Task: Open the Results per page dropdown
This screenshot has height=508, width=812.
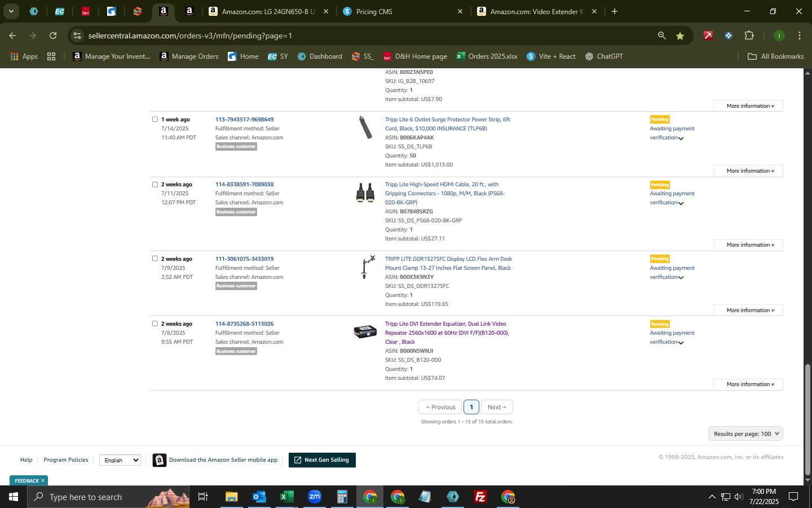Action: click(745, 433)
